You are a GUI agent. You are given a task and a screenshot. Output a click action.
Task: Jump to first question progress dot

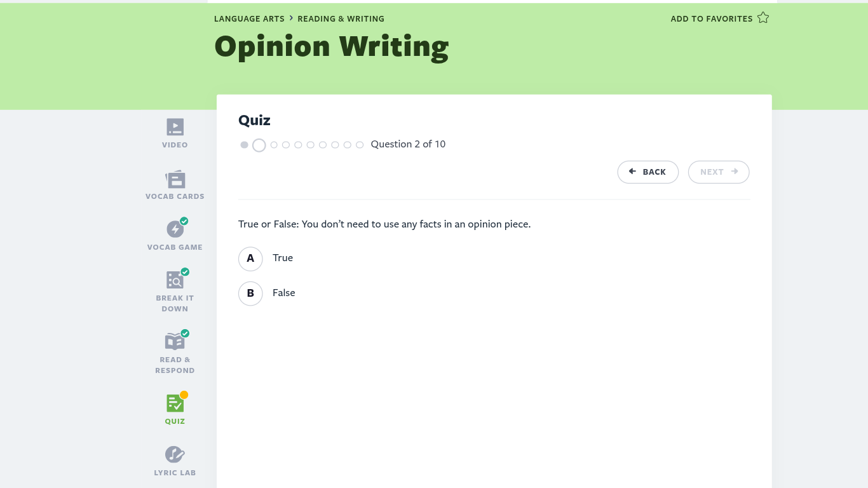click(244, 145)
